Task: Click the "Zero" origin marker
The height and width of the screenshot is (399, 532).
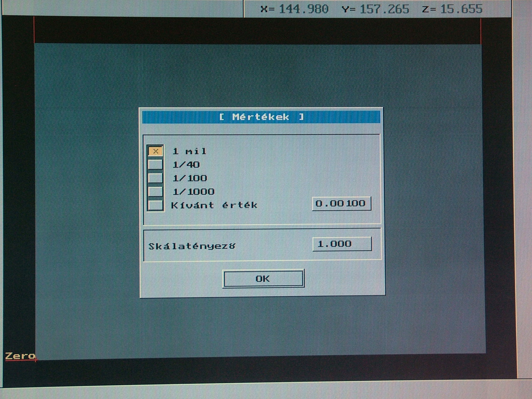Action: (20, 356)
